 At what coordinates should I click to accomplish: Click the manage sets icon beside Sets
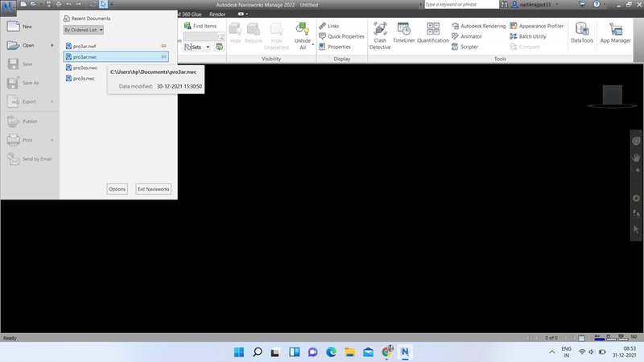pos(219,47)
